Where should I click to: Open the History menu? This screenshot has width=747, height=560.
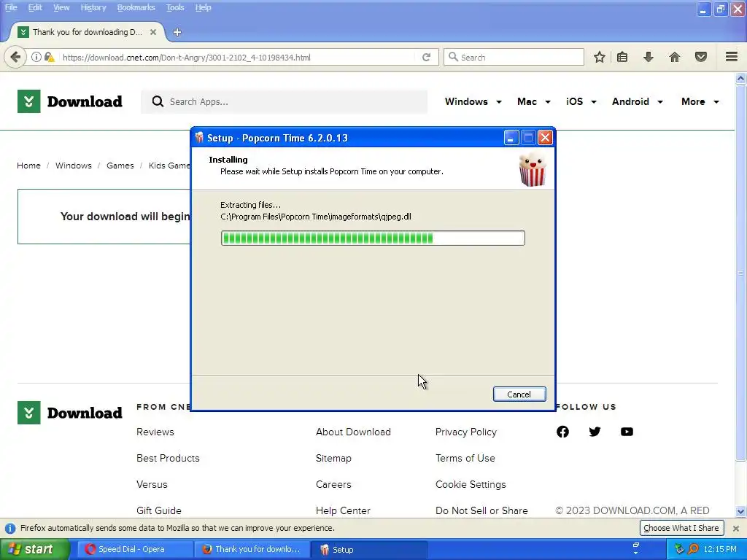tap(93, 7)
